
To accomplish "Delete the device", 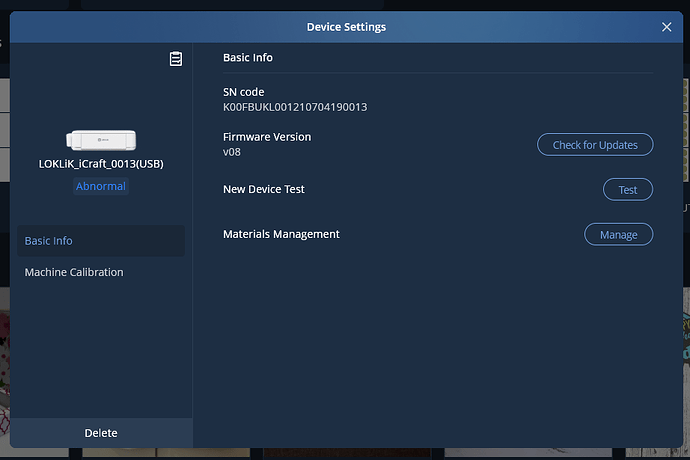I will (x=101, y=433).
